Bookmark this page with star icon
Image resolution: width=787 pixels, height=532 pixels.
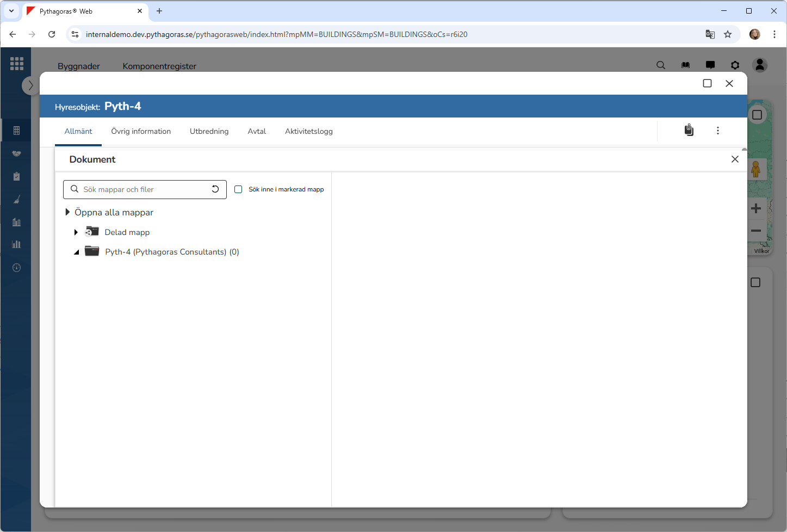[728, 34]
